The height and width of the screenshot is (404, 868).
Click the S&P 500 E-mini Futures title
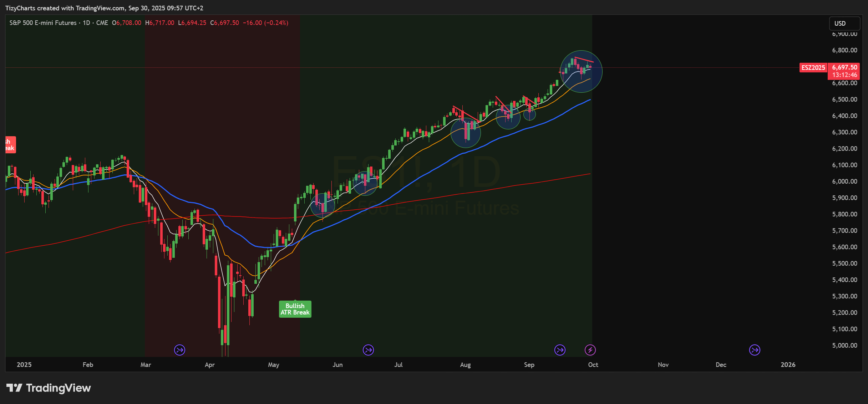43,23
